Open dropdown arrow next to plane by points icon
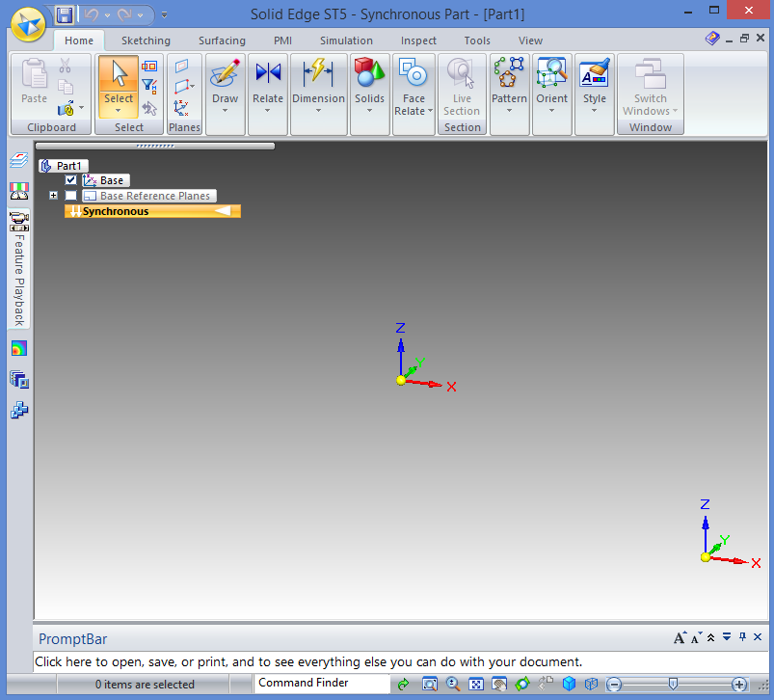Viewport: 774px width, 700px height. 193,87
